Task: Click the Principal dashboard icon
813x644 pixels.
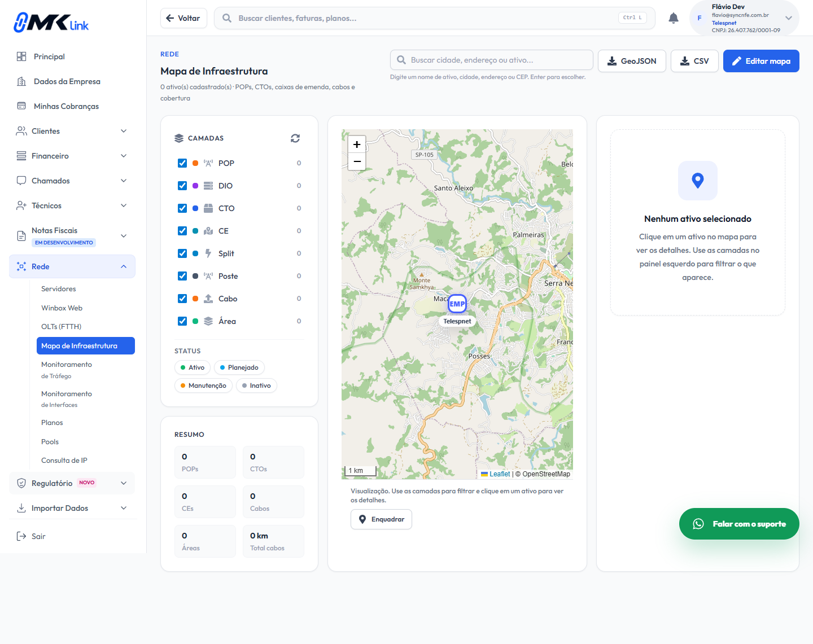Action: (21, 56)
